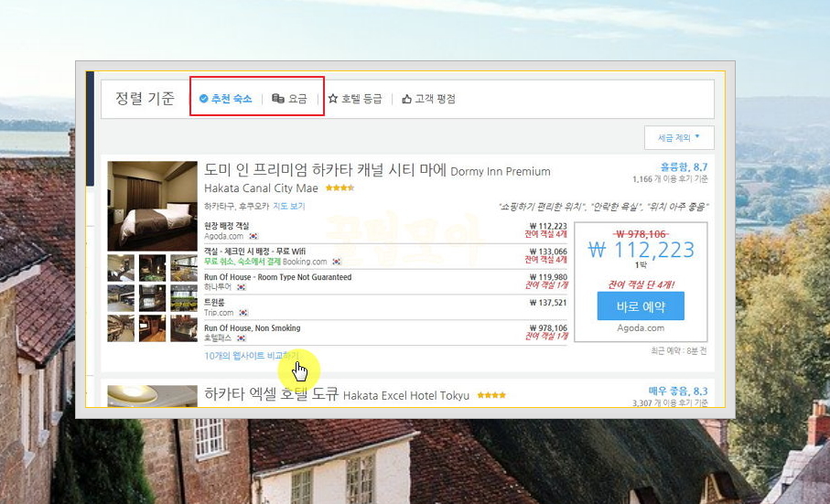
Task: Click the ₩ 137,521 price
Action: point(548,303)
